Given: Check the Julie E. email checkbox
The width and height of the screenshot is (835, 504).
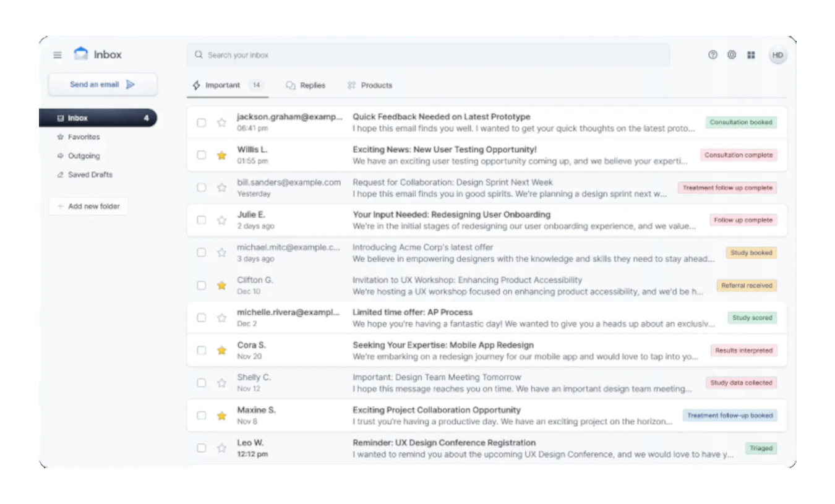Looking at the screenshot, I should click(x=202, y=220).
